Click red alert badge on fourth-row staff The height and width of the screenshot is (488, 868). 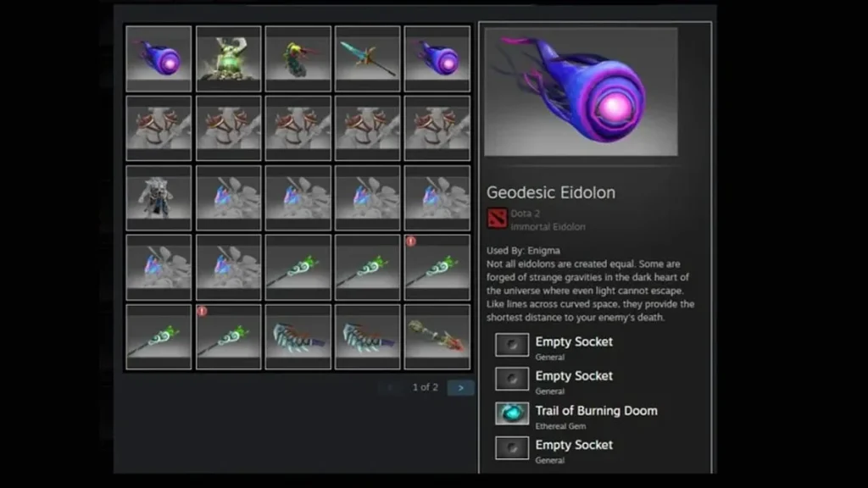click(x=411, y=241)
